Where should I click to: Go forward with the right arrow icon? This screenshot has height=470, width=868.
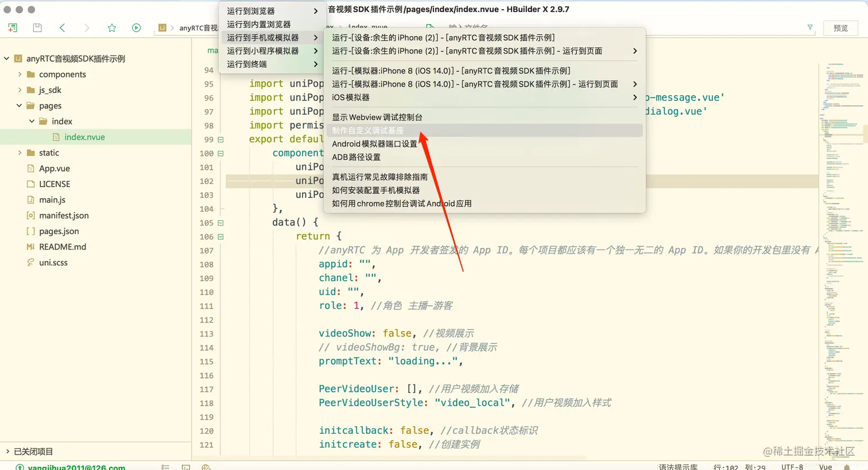tap(87, 28)
